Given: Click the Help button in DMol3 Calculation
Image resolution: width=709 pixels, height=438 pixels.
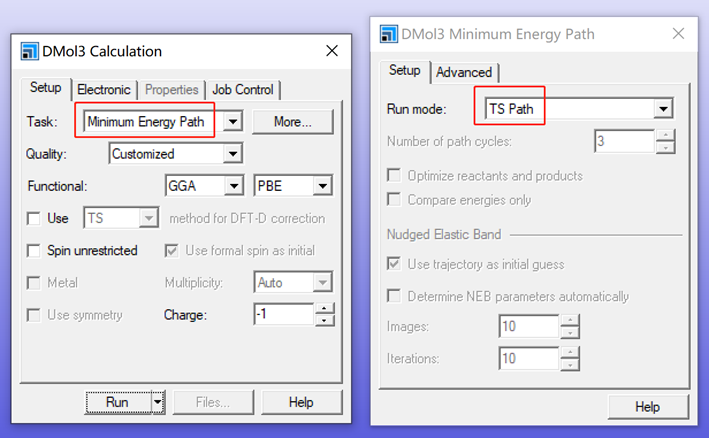Looking at the screenshot, I should [301, 402].
